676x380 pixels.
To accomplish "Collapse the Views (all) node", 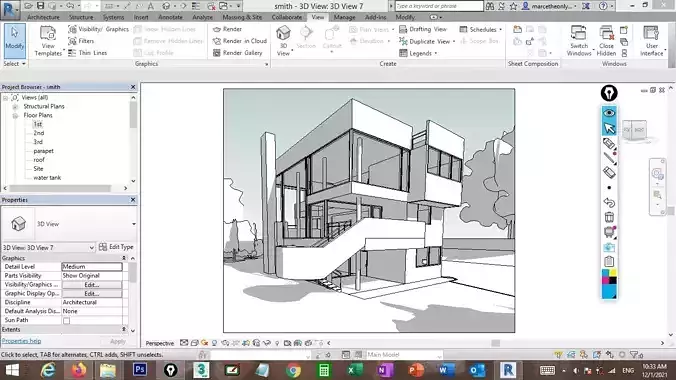I will click(6, 98).
